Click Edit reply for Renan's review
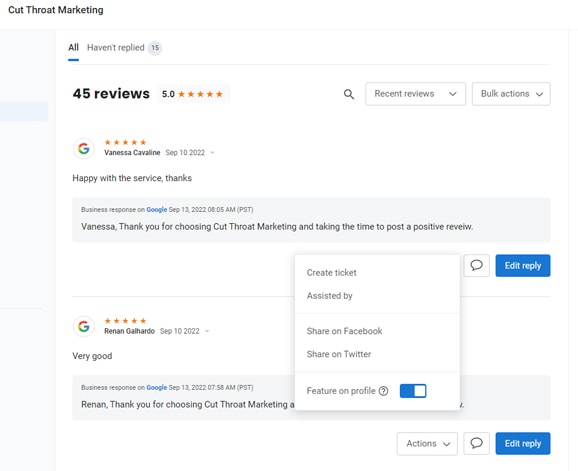The image size is (578, 471). [523, 443]
